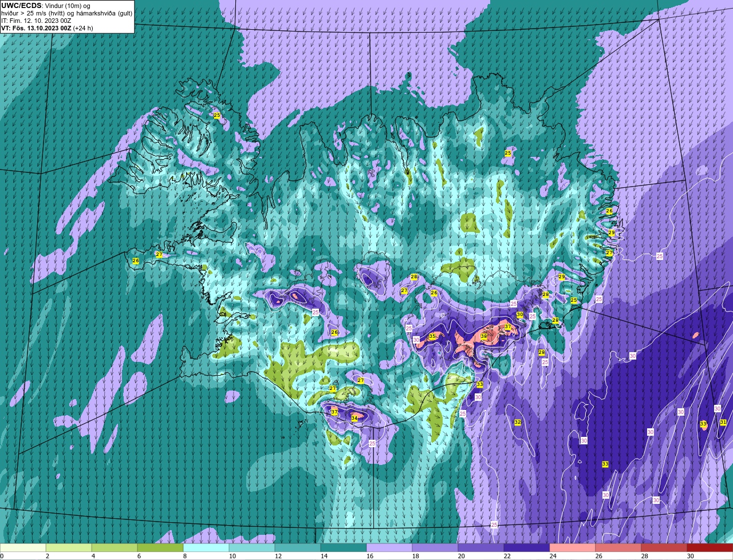Select the 24–26 m/s light salmon legend swatch
The image size is (733, 560).
coord(573,548)
